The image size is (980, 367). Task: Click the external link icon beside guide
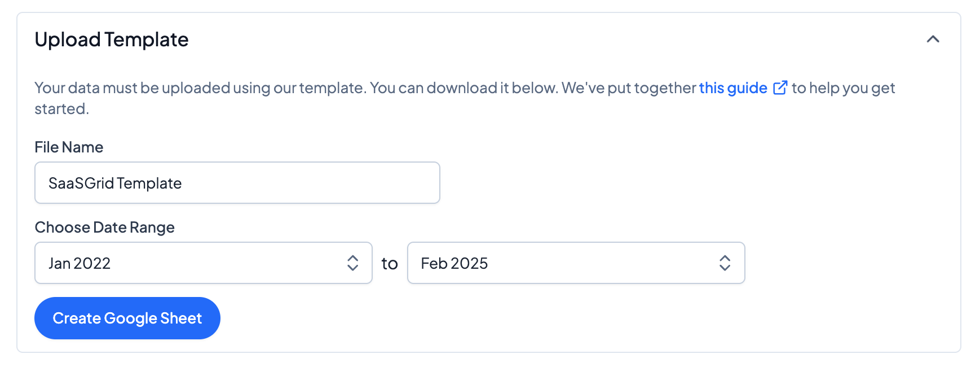point(780,88)
